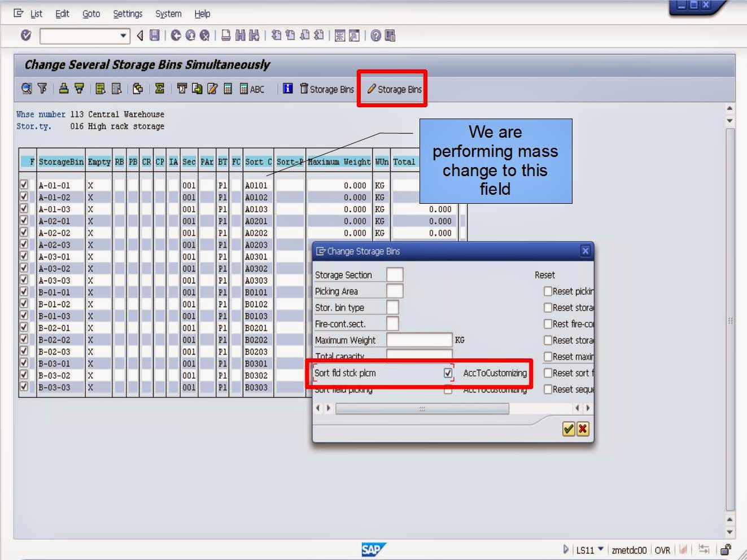Open the System menu
The image size is (747, 560).
168,14
